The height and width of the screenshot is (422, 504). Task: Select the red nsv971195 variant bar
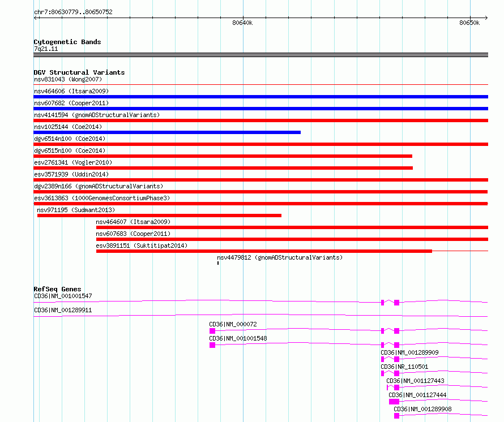pyautogui.click(x=159, y=216)
